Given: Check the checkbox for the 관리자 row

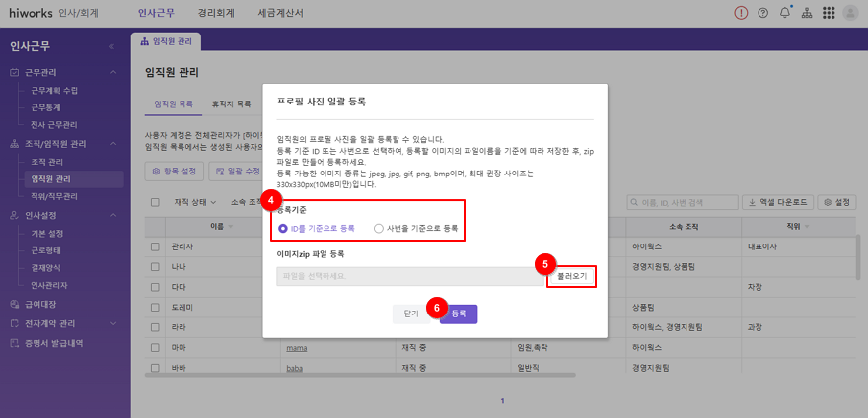Looking at the screenshot, I should (x=155, y=246).
